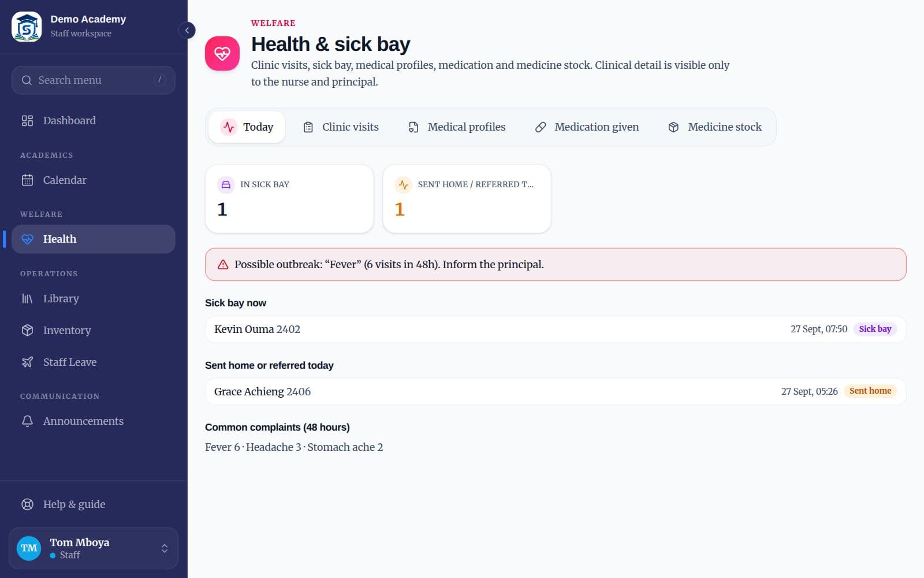Open Inventory from the sidebar
Viewport: 924px width, 578px height.
coord(93,331)
